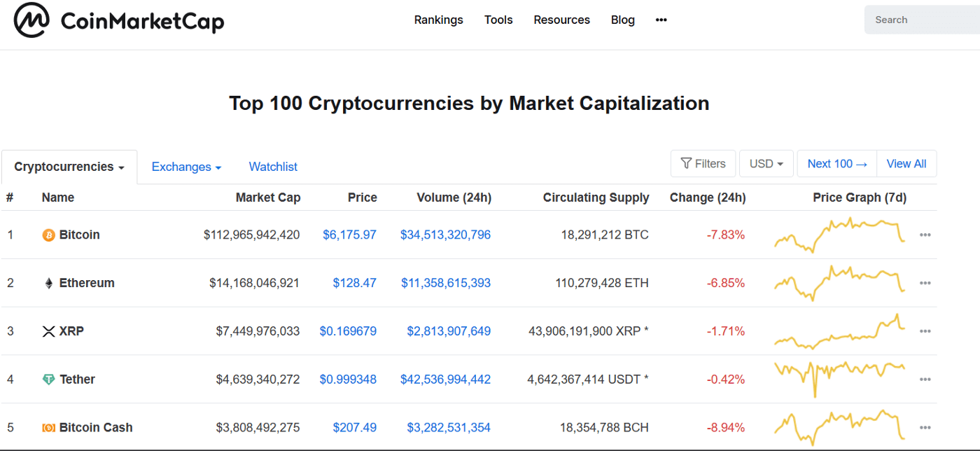
Task: Open the Resources menu
Action: (562, 20)
